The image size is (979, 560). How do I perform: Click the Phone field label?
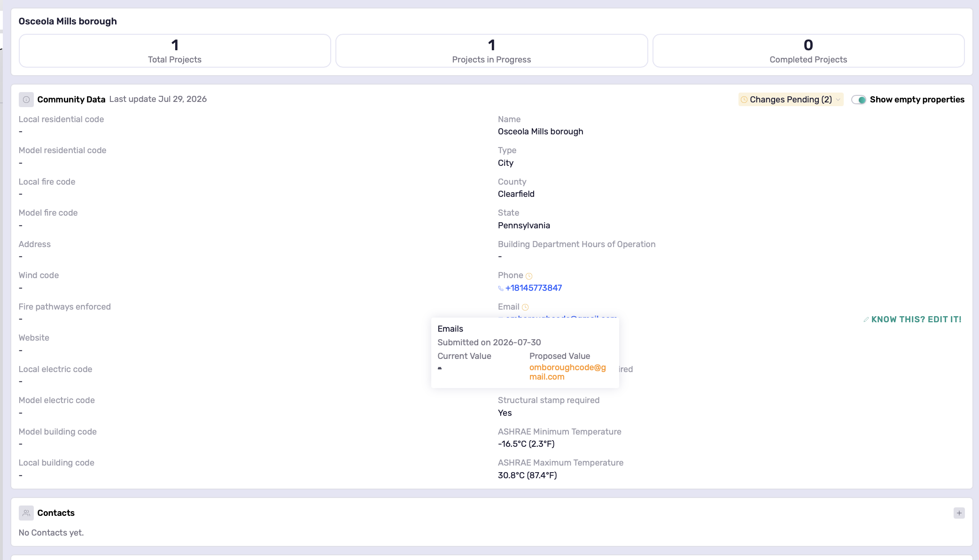pos(510,275)
